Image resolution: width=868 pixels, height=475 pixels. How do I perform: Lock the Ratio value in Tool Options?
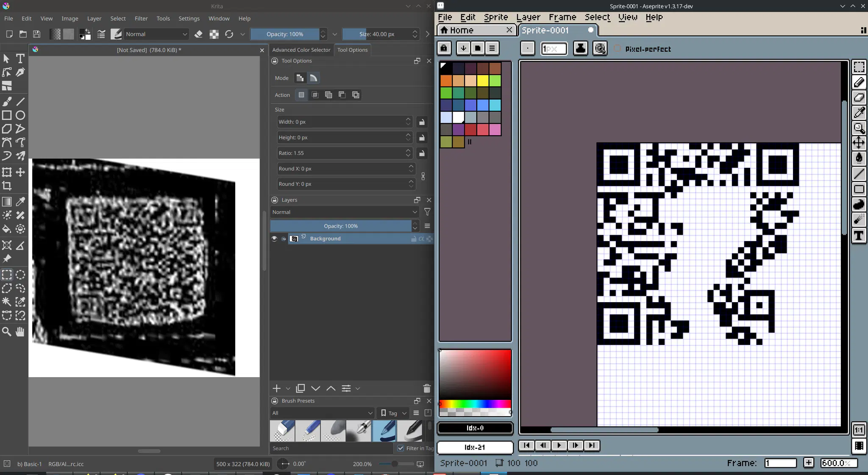[x=422, y=153]
